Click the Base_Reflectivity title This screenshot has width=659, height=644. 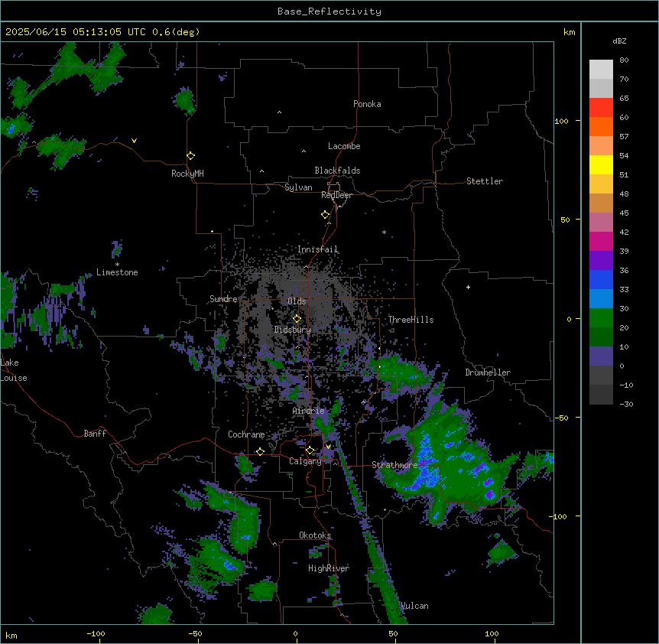pos(329,11)
